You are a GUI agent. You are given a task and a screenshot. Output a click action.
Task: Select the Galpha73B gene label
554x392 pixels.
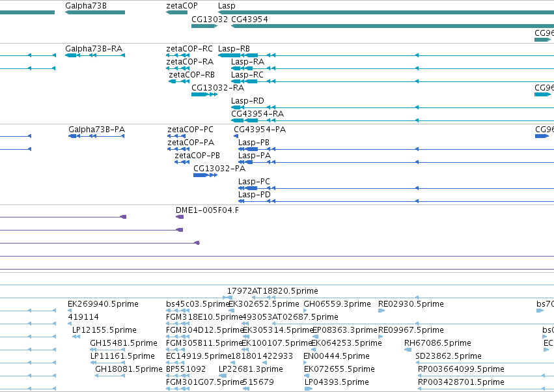coord(86,6)
